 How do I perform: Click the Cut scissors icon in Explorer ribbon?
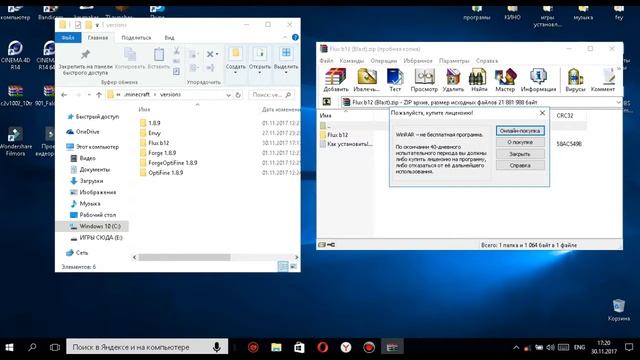tap(177, 51)
